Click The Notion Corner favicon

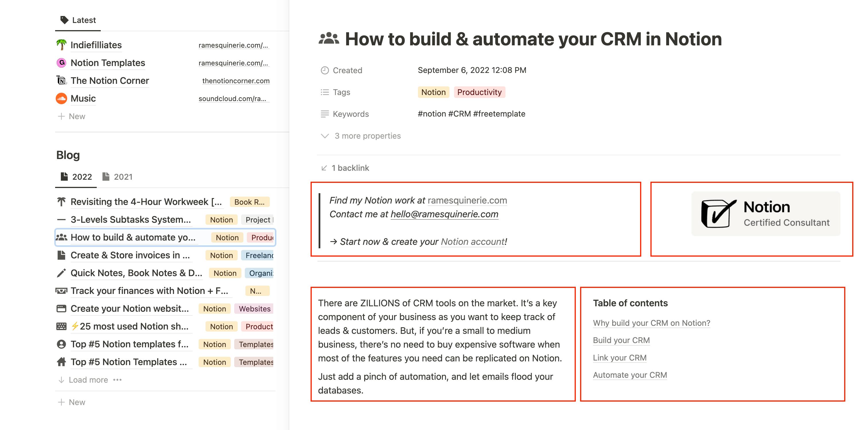(61, 80)
